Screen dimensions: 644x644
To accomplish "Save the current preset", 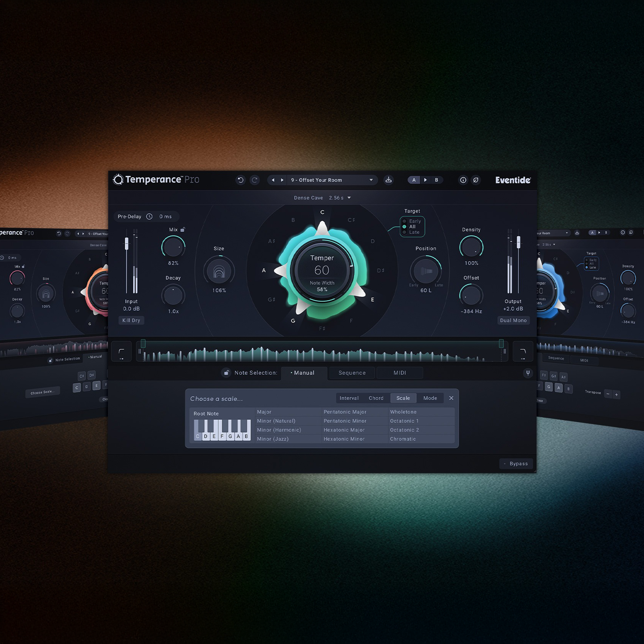I will [388, 180].
